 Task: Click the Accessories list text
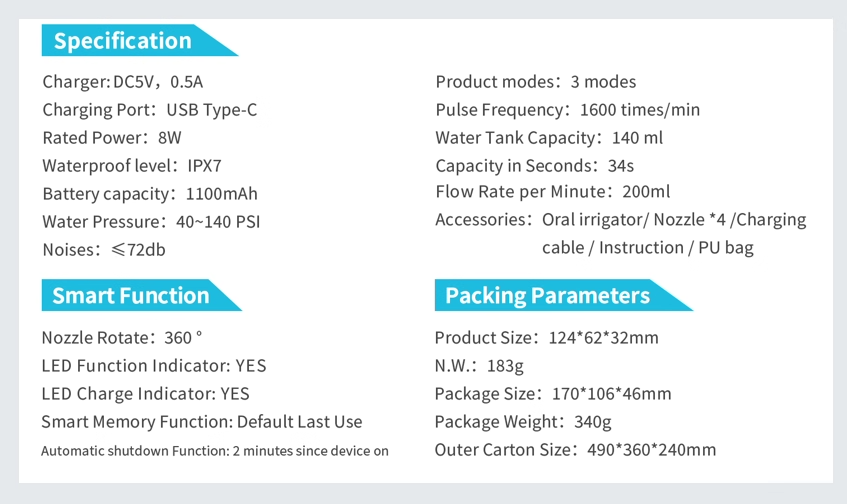point(621,233)
